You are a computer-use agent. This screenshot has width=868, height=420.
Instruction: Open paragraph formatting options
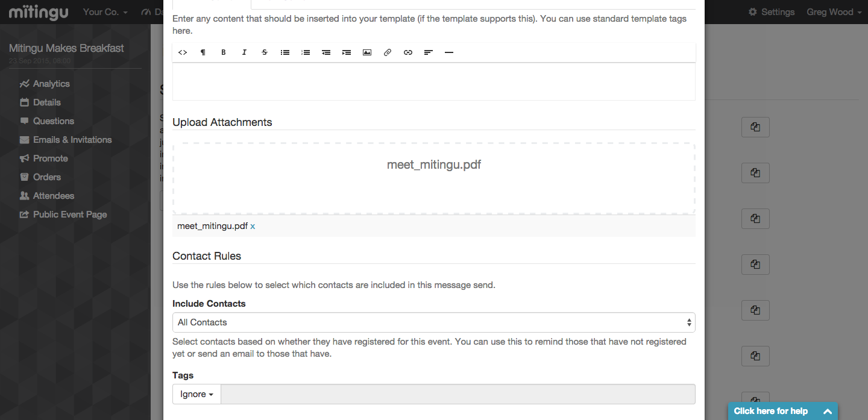(203, 52)
